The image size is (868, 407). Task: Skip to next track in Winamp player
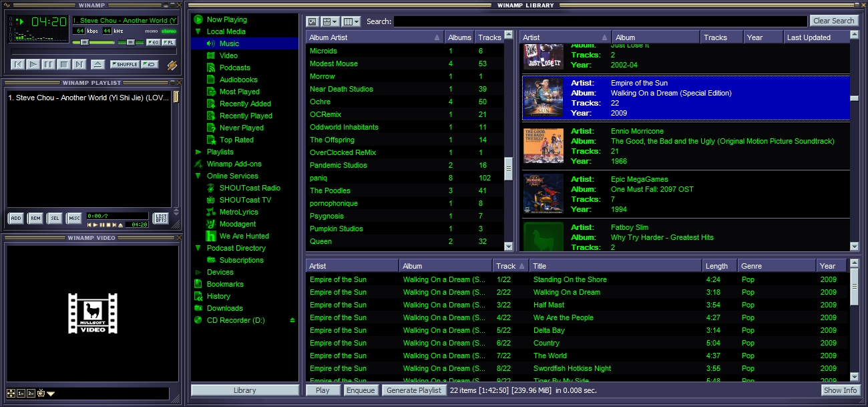point(79,64)
